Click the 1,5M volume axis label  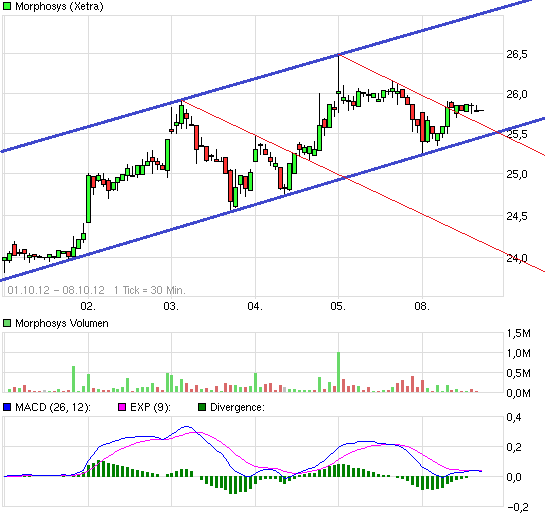pos(518,334)
